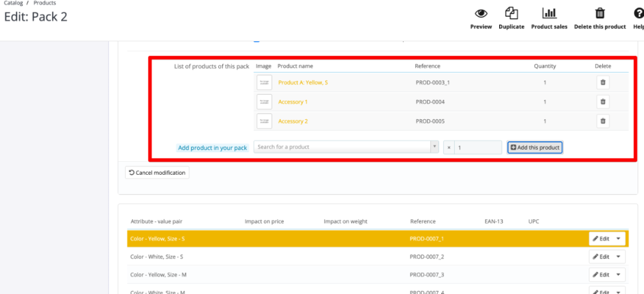Click the Duplicate product icon

pos(511,14)
